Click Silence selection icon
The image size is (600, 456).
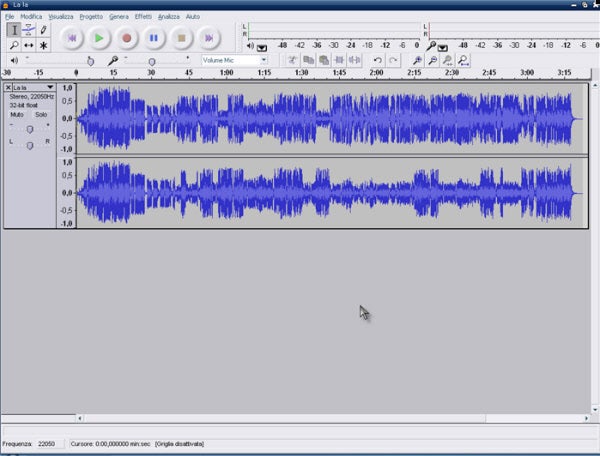pos(354,60)
